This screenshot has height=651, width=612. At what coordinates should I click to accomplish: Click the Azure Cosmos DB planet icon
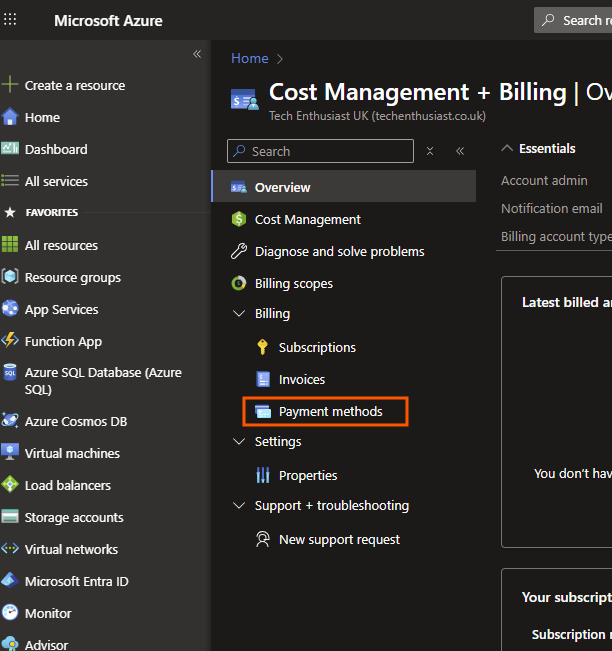click(x=10, y=421)
